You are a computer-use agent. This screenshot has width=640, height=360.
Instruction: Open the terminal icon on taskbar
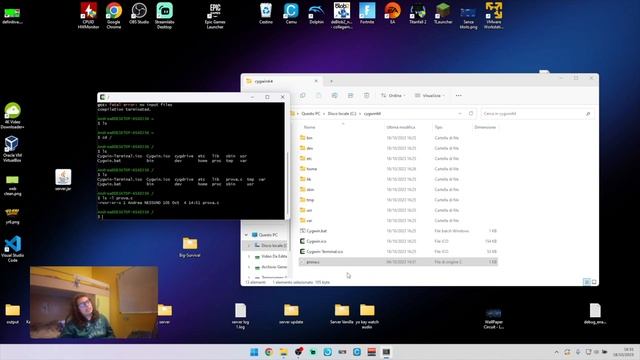pyautogui.click(x=386, y=352)
